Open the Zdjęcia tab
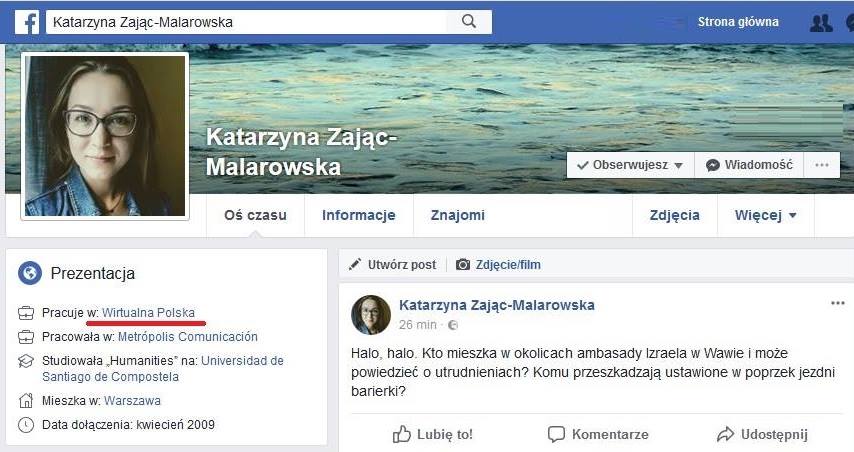This screenshot has width=854, height=452. [x=675, y=215]
